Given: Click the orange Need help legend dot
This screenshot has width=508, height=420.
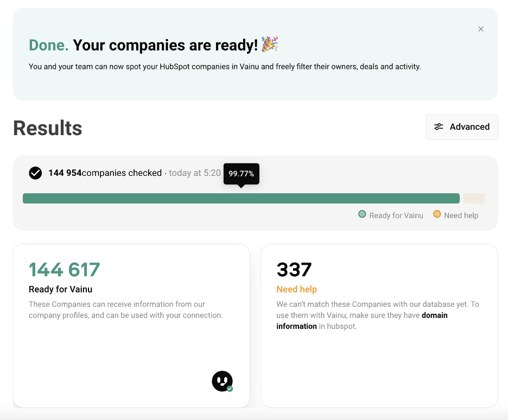Looking at the screenshot, I should coord(437,214).
